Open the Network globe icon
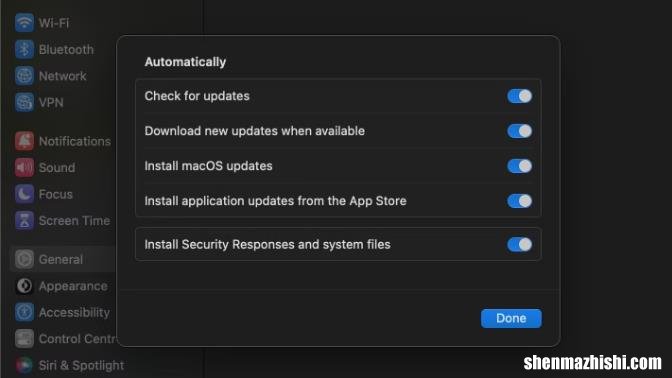Screen dimensions: 672x378 pyautogui.click(x=24, y=76)
